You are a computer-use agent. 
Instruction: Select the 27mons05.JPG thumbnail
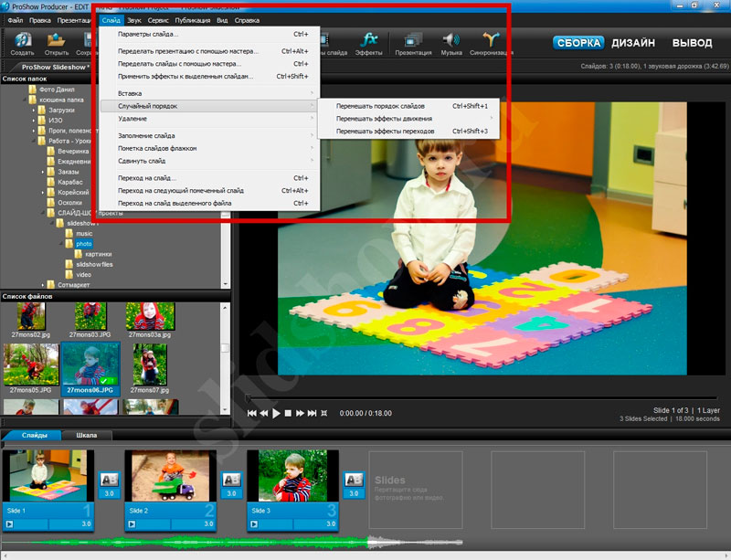pyautogui.click(x=31, y=365)
